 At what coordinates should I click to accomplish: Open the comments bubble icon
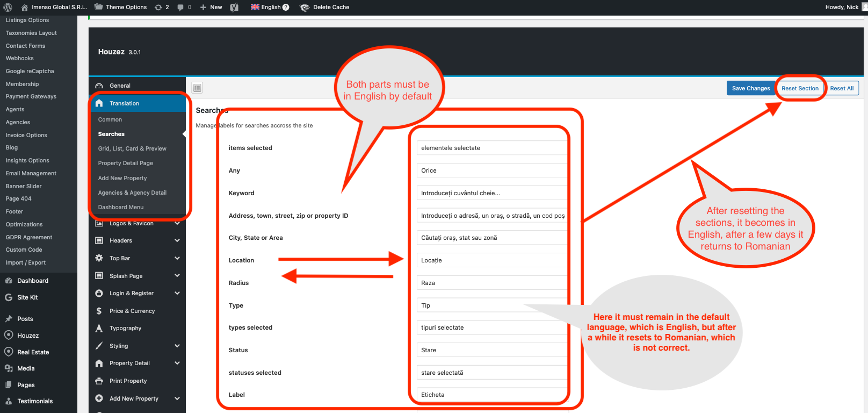click(181, 8)
